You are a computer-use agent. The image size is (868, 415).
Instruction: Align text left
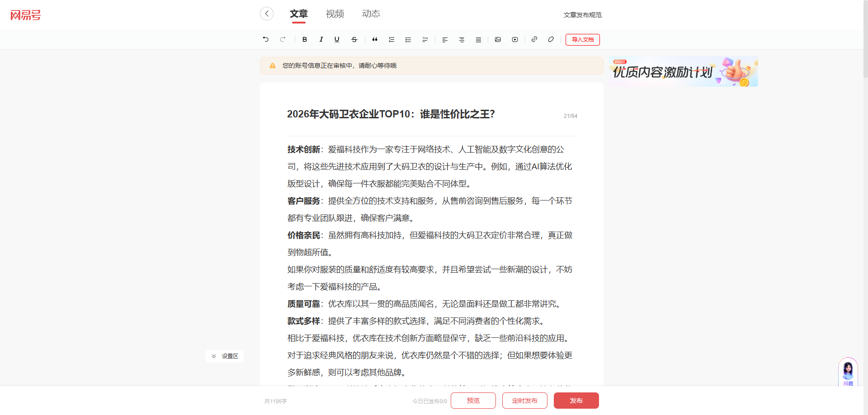[445, 39]
